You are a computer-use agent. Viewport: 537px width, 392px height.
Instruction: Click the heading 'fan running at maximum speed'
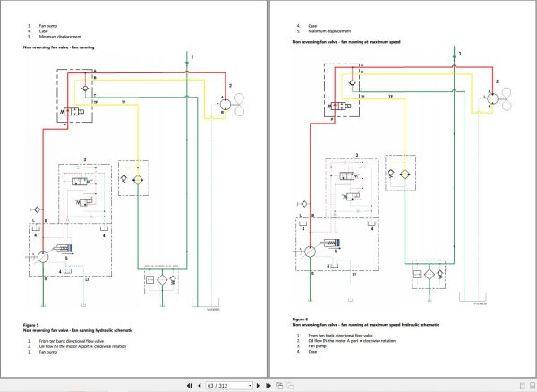coord(371,42)
